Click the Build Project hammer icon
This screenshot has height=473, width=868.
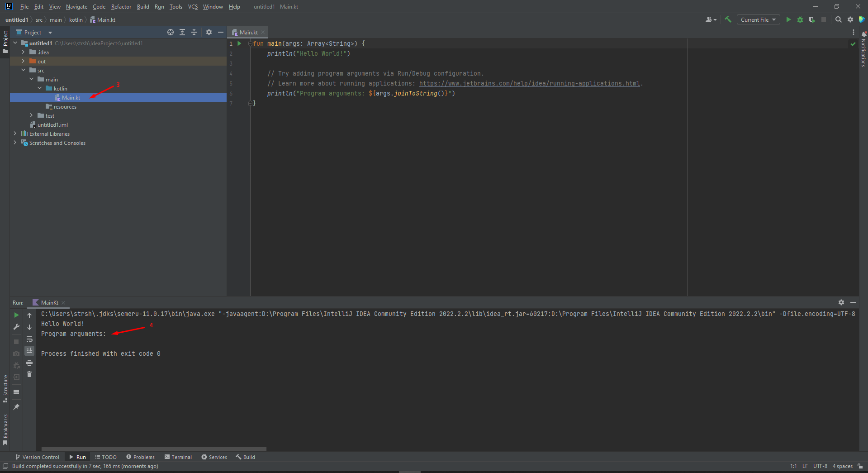point(728,19)
